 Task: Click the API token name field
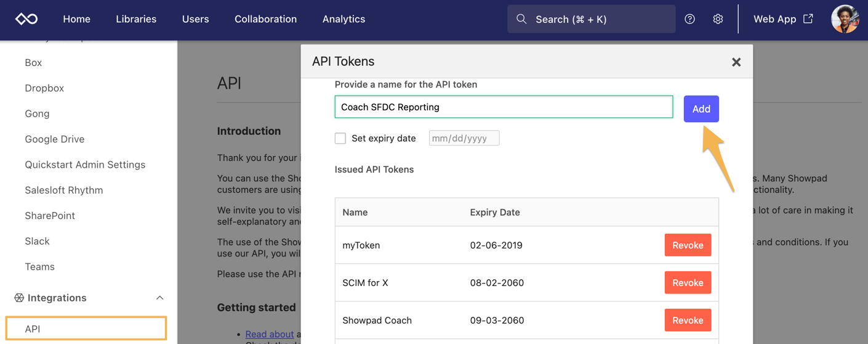(x=504, y=107)
